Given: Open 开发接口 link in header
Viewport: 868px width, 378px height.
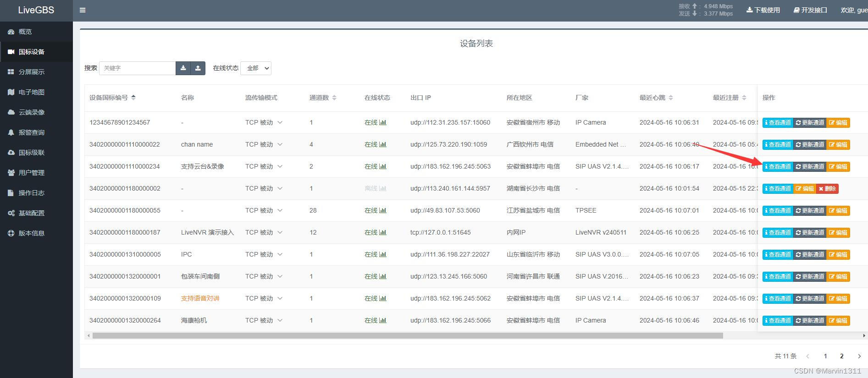Looking at the screenshot, I should point(810,10).
